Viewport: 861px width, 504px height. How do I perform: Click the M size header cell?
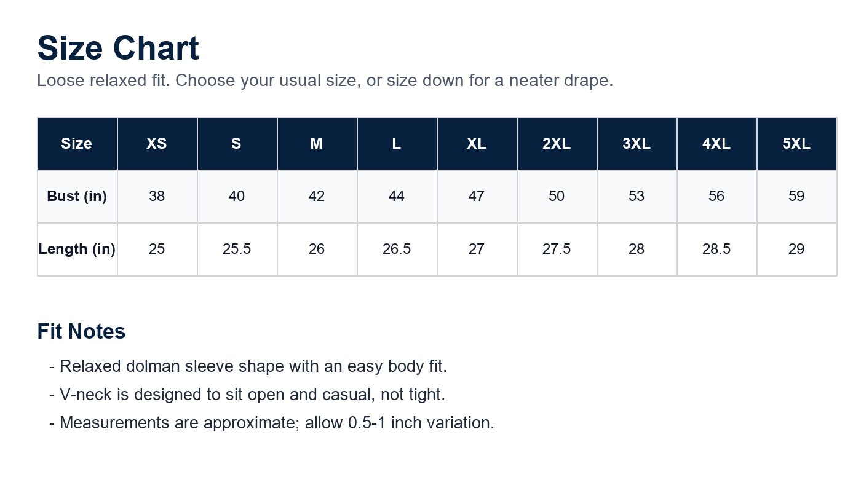click(317, 144)
